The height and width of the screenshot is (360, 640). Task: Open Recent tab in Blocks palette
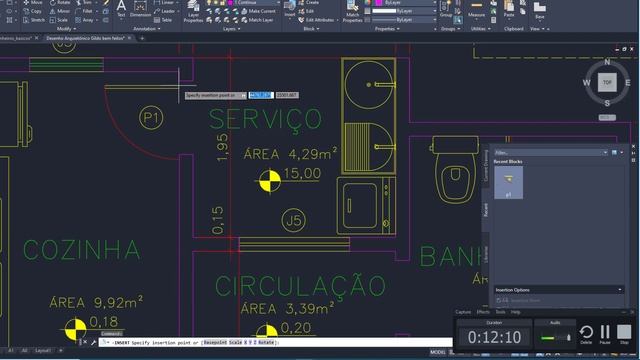[486, 210]
